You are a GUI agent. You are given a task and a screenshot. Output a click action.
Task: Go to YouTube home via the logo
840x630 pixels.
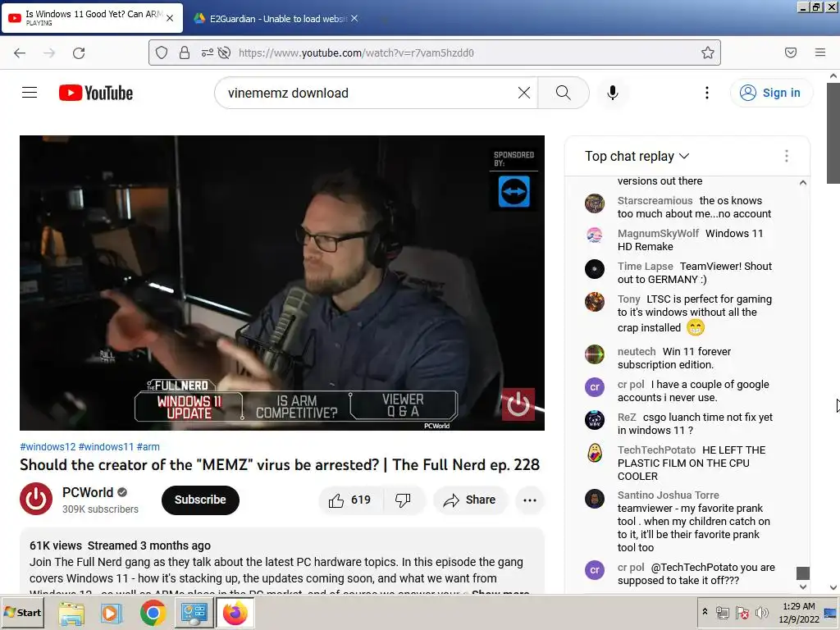click(96, 93)
